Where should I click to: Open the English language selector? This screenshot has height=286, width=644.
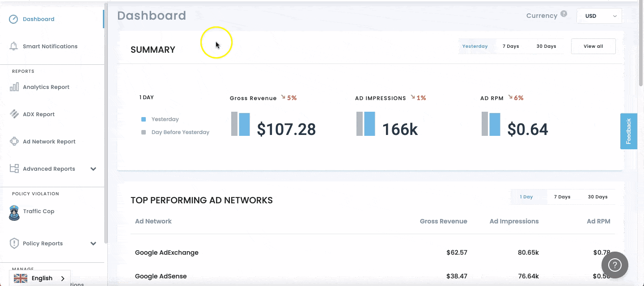(40, 278)
